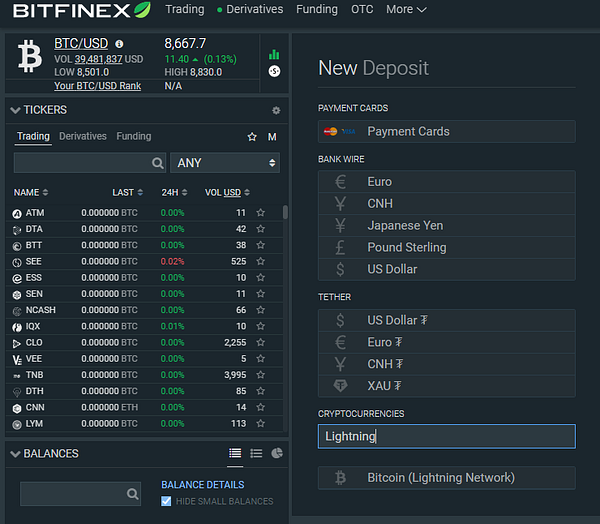Click the CLO coin icon

(x=17, y=343)
